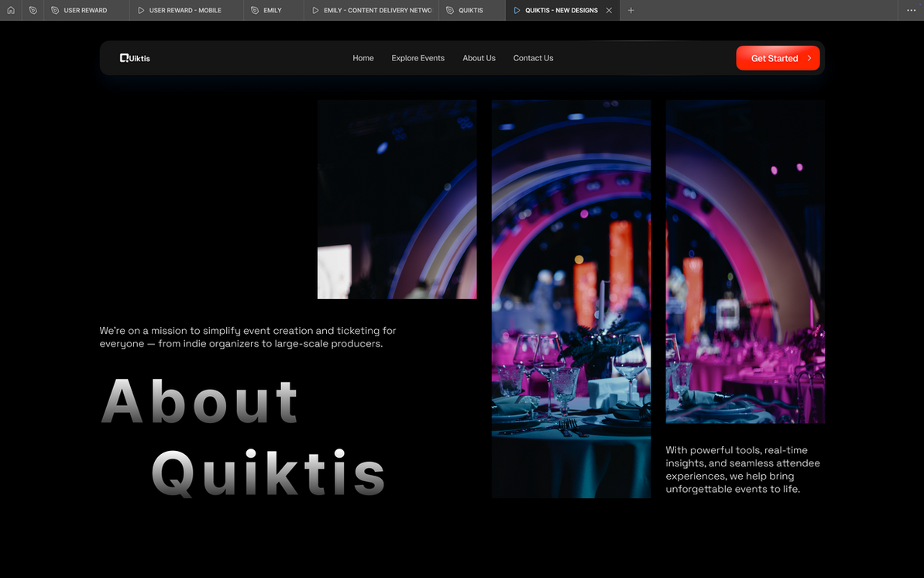Add a new tab with plus icon
This screenshot has width=924, height=578.
(x=630, y=10)
